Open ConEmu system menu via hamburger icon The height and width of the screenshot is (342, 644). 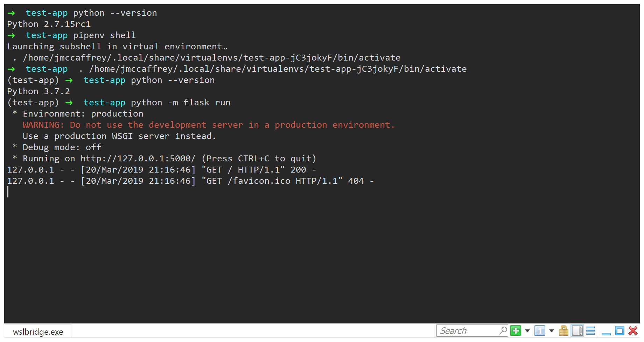tap(590, 330)
